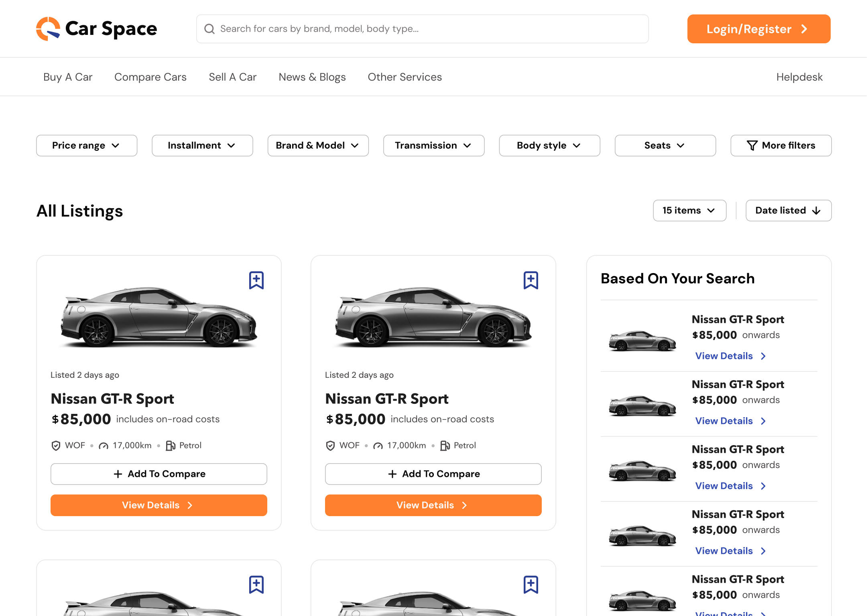868x616 pixels.
Task: Click third sidebar suggestion car thumbnail
Action: [642, 471]
